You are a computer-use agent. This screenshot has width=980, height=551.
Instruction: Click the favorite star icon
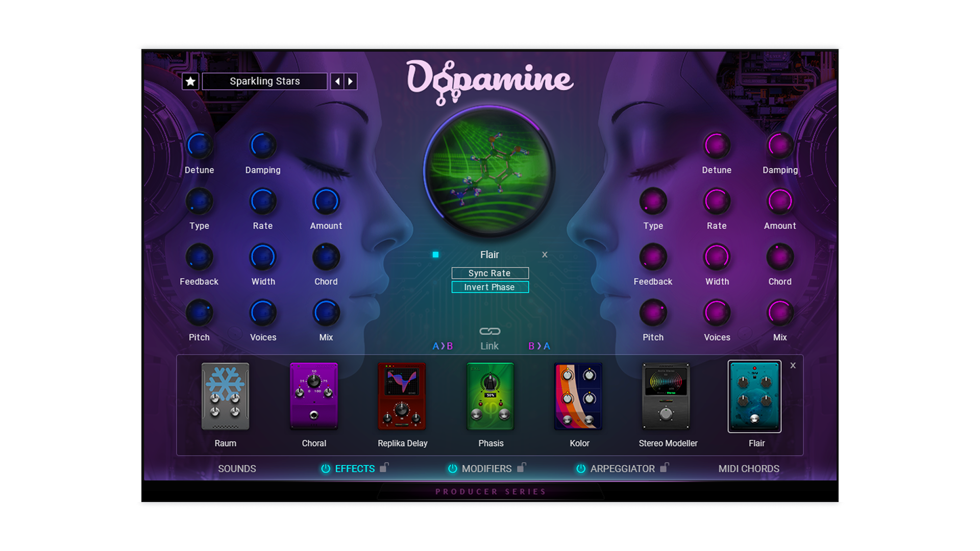click(x=190, y=81)
